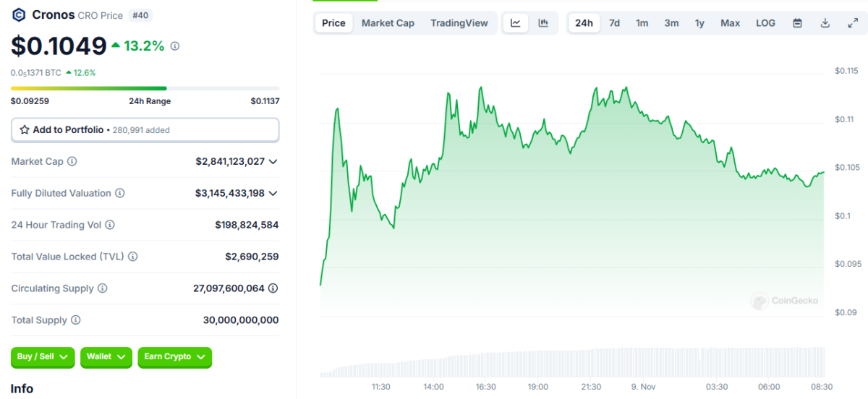The height and width of the screenshot is (399, 868).
Task: Click the star Add to Portfolio button
Action: point(145,130)
